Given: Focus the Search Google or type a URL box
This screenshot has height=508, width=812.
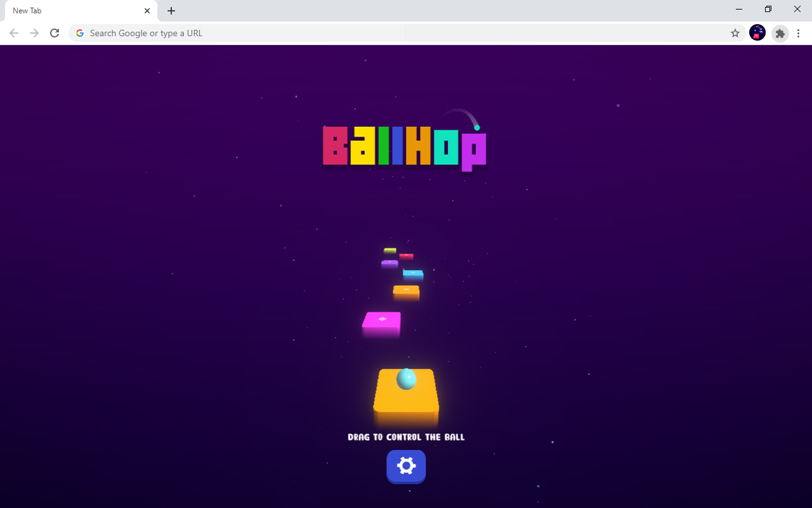Looking at the screenshot, I should click(x=406, y=33).
